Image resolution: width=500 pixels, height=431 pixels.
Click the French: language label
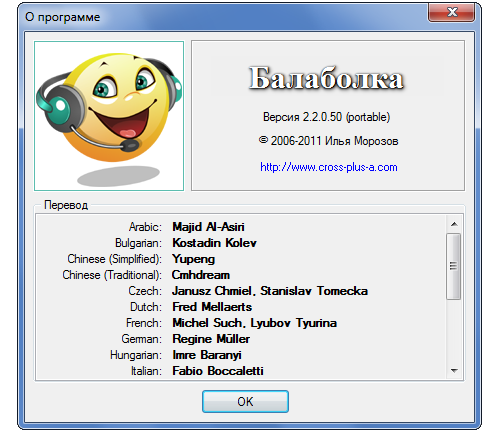144,323
